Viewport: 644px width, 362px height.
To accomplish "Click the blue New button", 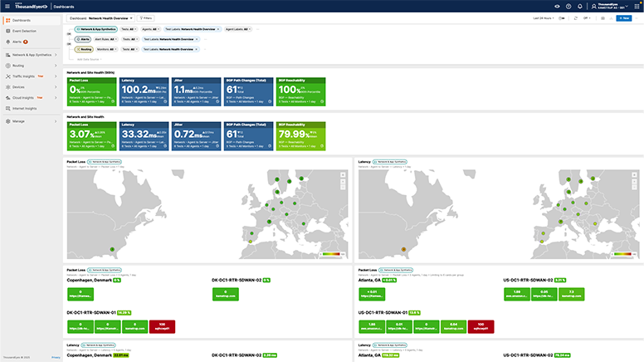I will click(x=623, y=17).
